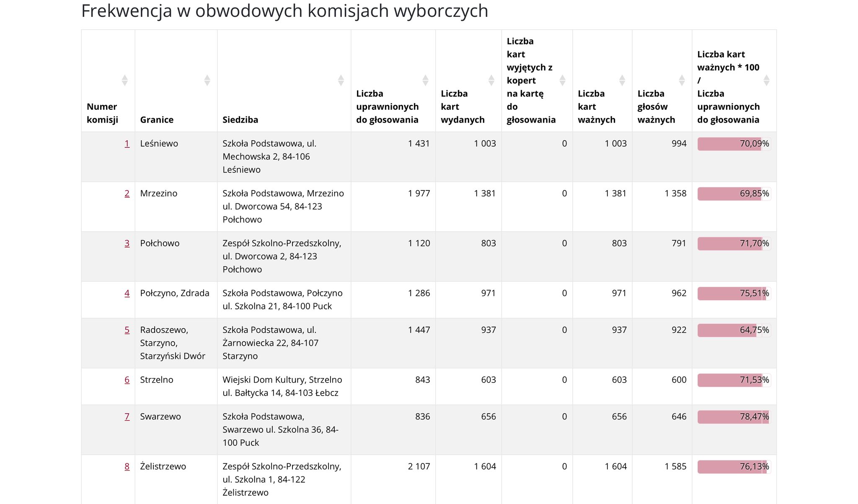
Task: Open commission 6 Strzelno link
Action: click(x=127, y=380)
